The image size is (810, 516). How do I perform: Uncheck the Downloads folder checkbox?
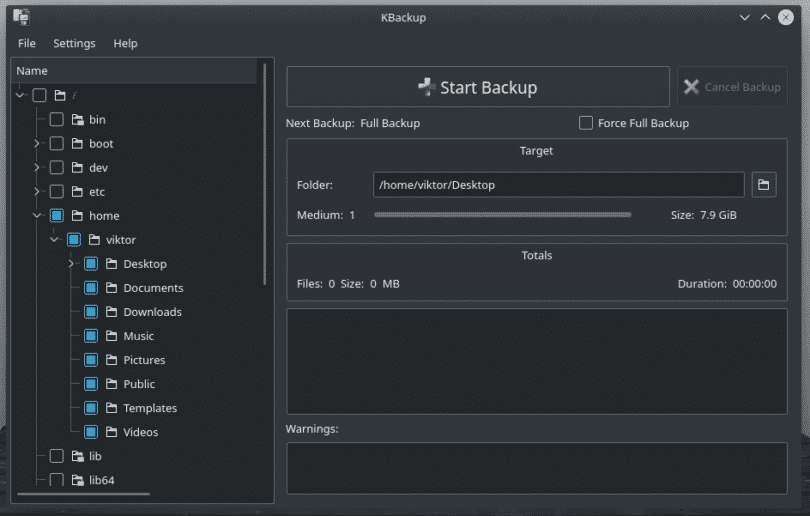91,312
